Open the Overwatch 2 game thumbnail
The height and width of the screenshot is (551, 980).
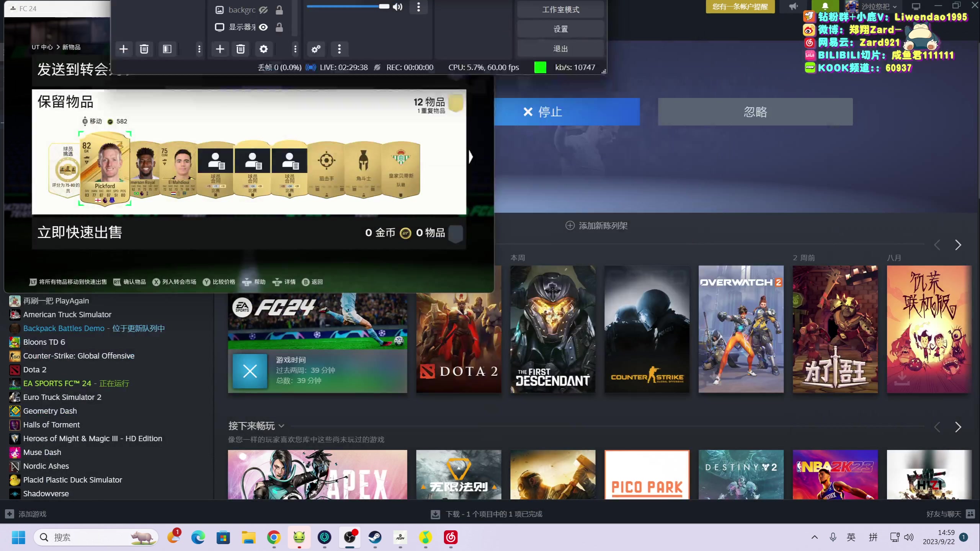[x=741, y=329]
